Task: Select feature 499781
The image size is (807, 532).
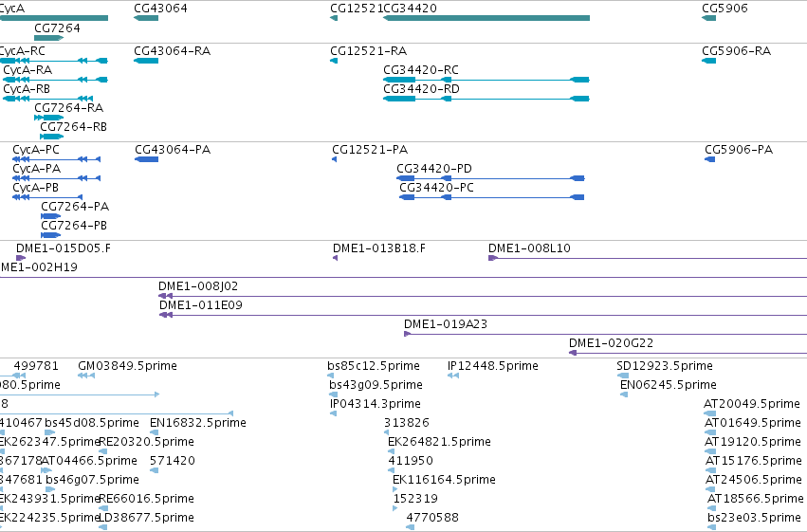Action: pos(36,366)
